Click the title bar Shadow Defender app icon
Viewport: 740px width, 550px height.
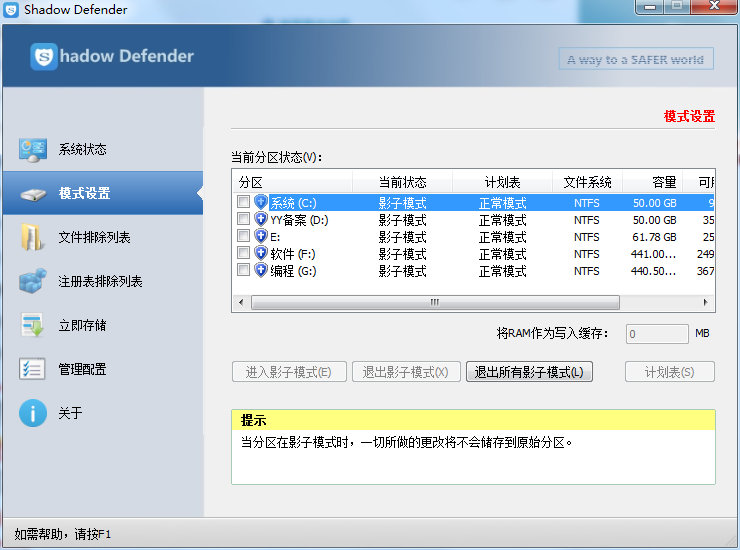pos(11,9)
